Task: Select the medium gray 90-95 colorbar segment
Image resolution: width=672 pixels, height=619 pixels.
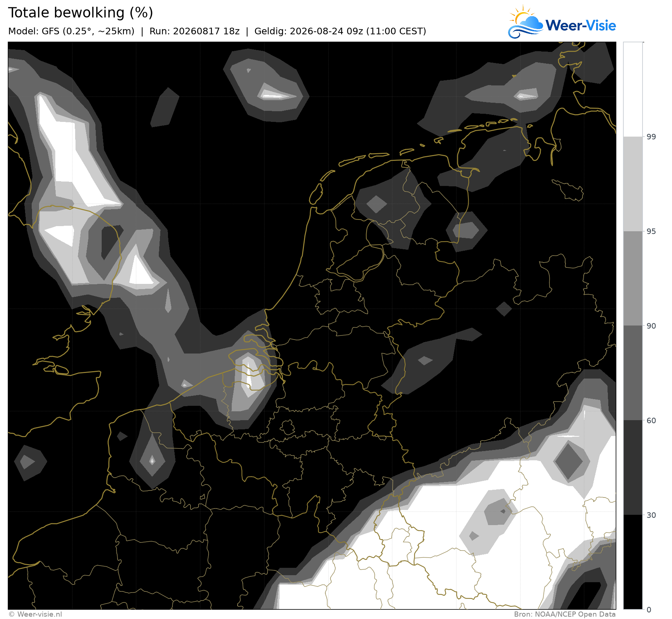Action: pyautogui.click(x=633, y=278)
